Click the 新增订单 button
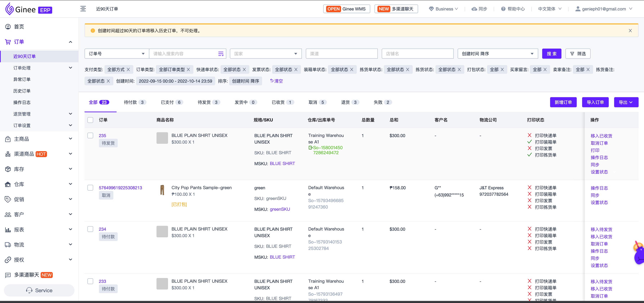This screenshot has height=303, width=644. 563,102
